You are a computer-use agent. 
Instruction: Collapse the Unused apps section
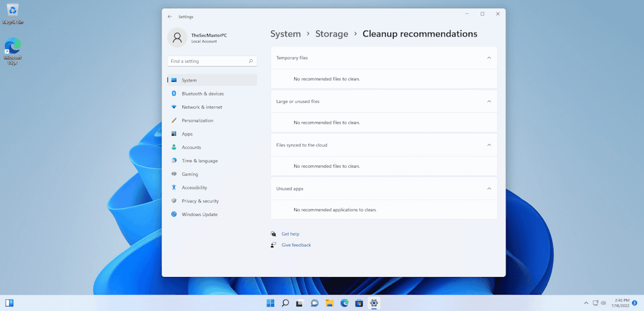pyautogui.click(x=489, y=188)
